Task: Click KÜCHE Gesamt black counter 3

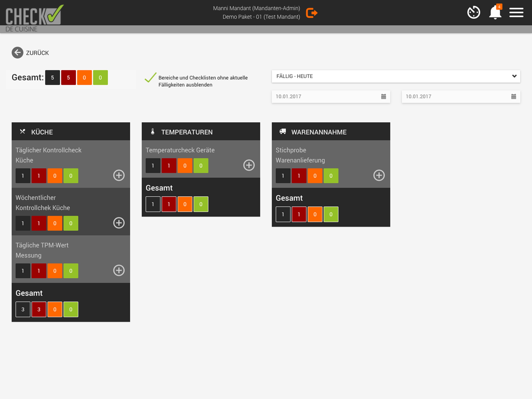Action: [x=23, y=309]
